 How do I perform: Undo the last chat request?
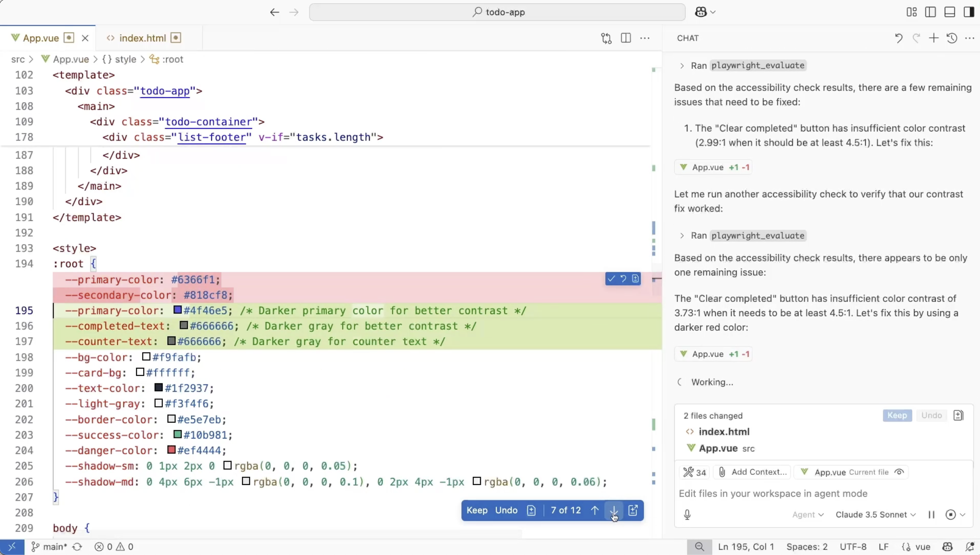(898, 38)
